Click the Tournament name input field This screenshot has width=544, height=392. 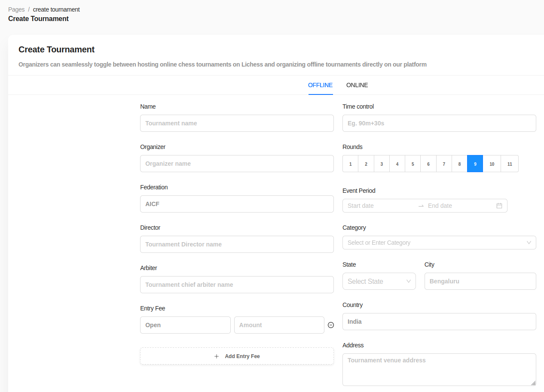pos(237,123)
